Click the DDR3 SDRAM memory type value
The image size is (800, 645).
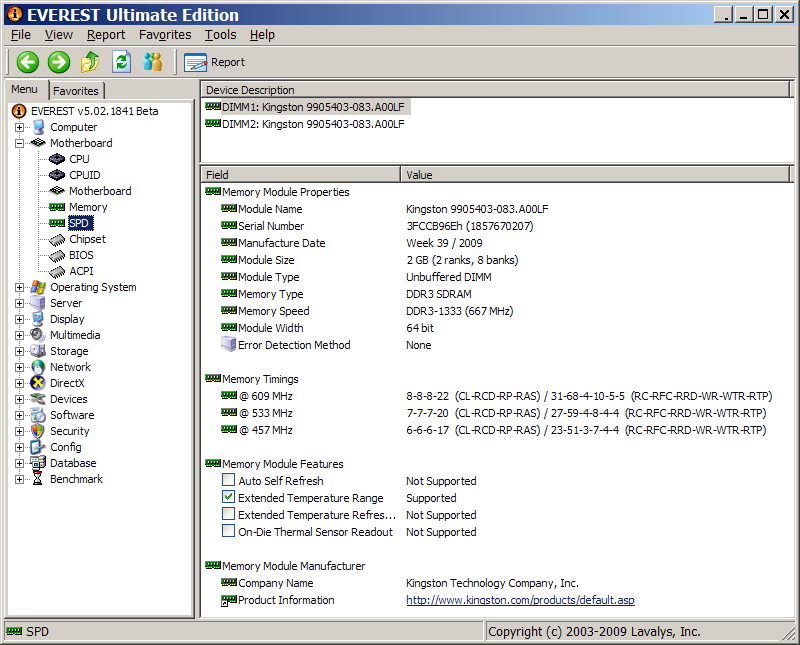pyautogui.click(x=439, y=294)
